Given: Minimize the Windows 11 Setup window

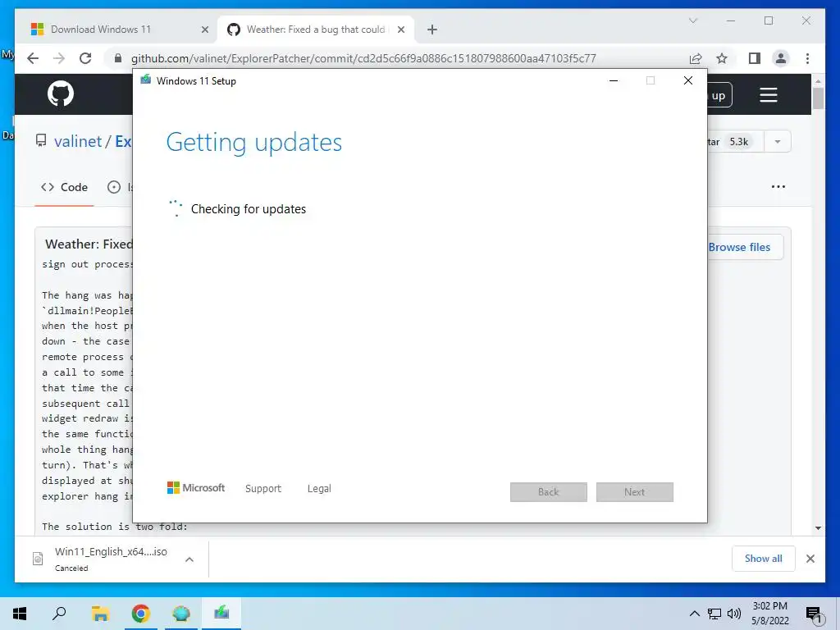Looking at the screenshot, I should click(614, 80).
